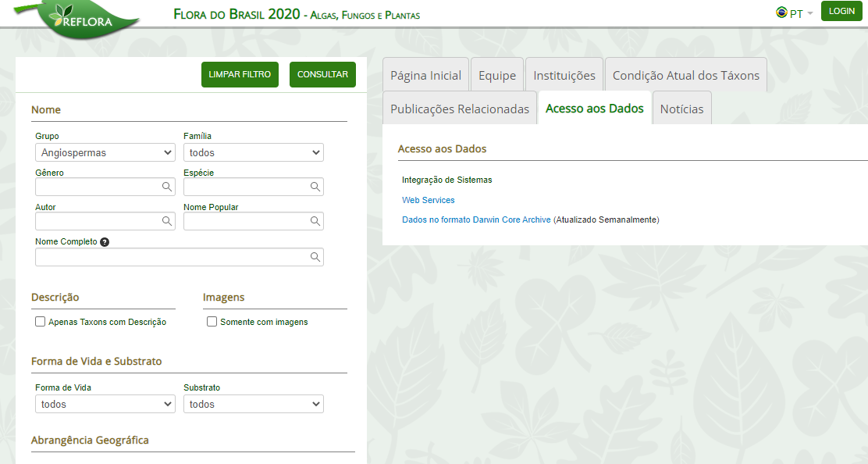Enable Apenas Taxons com Descrição checkbox
Viewport: 868px width, 464px height.
[41, 322]
